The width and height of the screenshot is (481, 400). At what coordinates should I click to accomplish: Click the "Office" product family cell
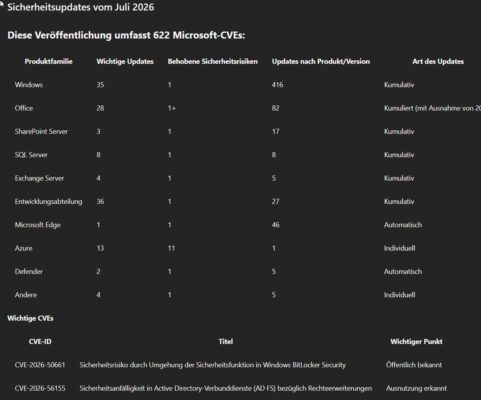pyautogui.click(x=24, y=108)
